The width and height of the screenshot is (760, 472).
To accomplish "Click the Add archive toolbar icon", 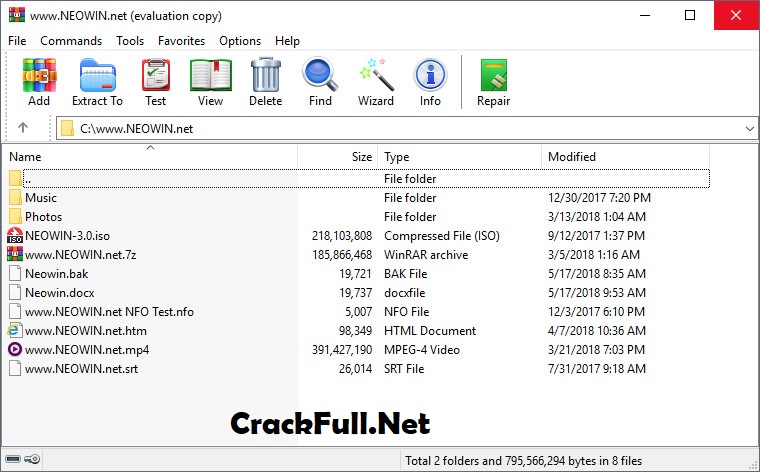I will 39,75.
